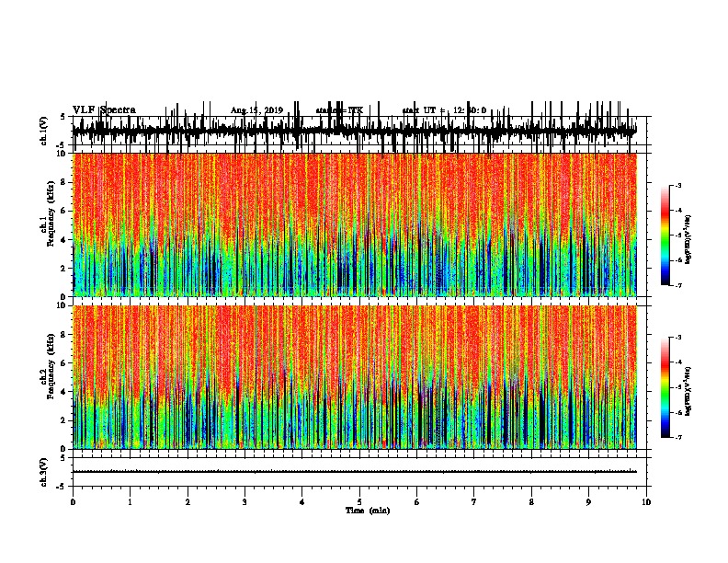Click the "station=ITK" header text
The image size is (728, 563).
tap(339, 110)
